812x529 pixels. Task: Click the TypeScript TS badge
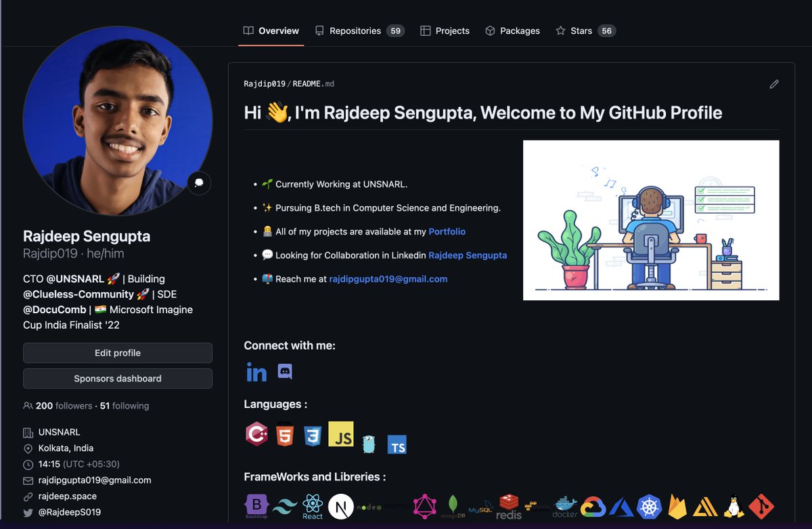click(x=397, y=444)
